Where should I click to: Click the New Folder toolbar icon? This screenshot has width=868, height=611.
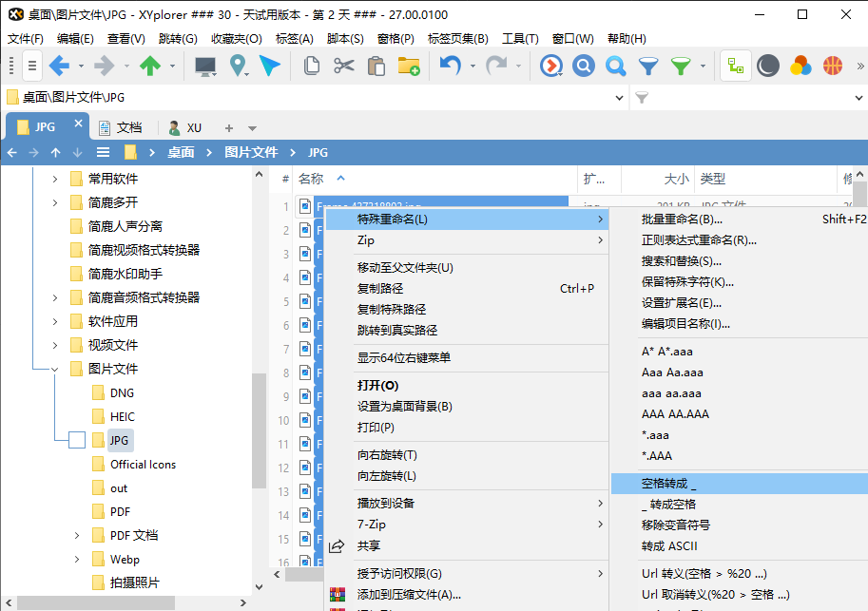click(x=408, y=66)
